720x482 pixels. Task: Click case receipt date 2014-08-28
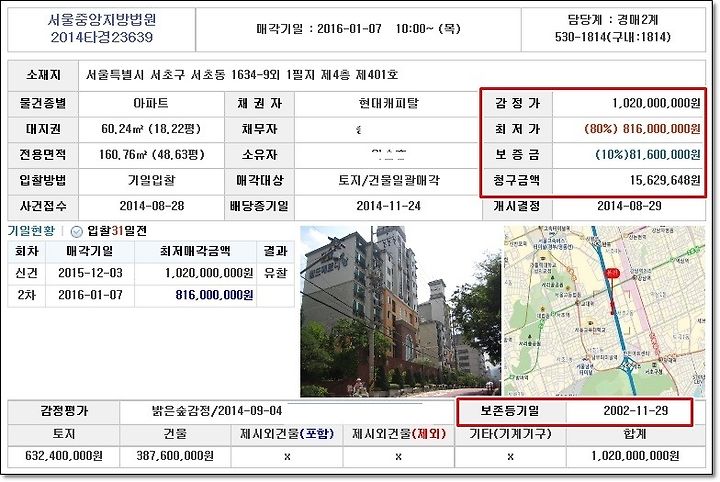click(152, 206)
